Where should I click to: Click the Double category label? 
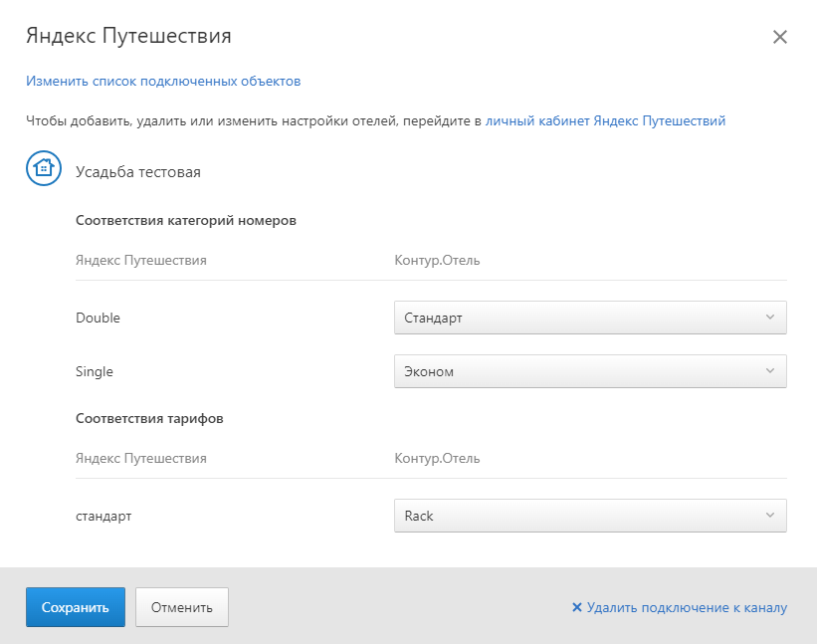(98, 318)
